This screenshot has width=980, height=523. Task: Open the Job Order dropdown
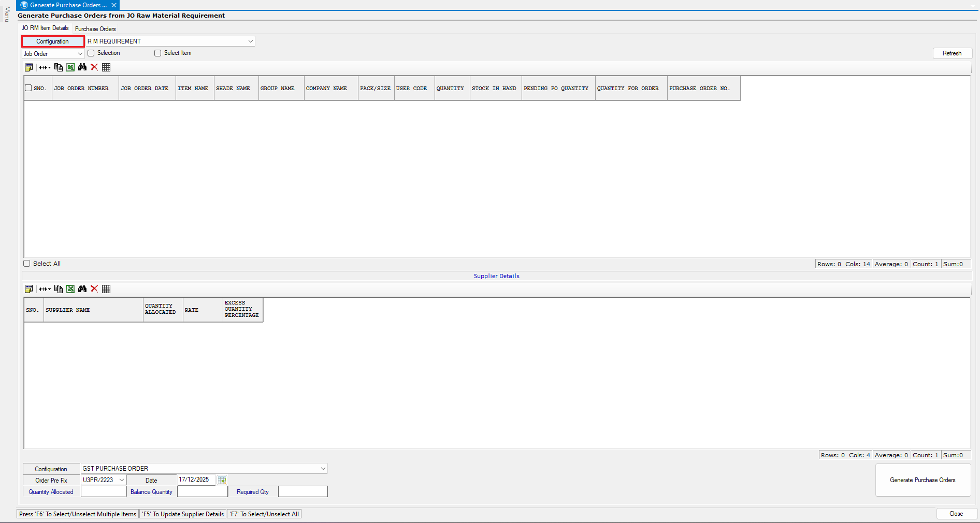(x=80, y=54)
